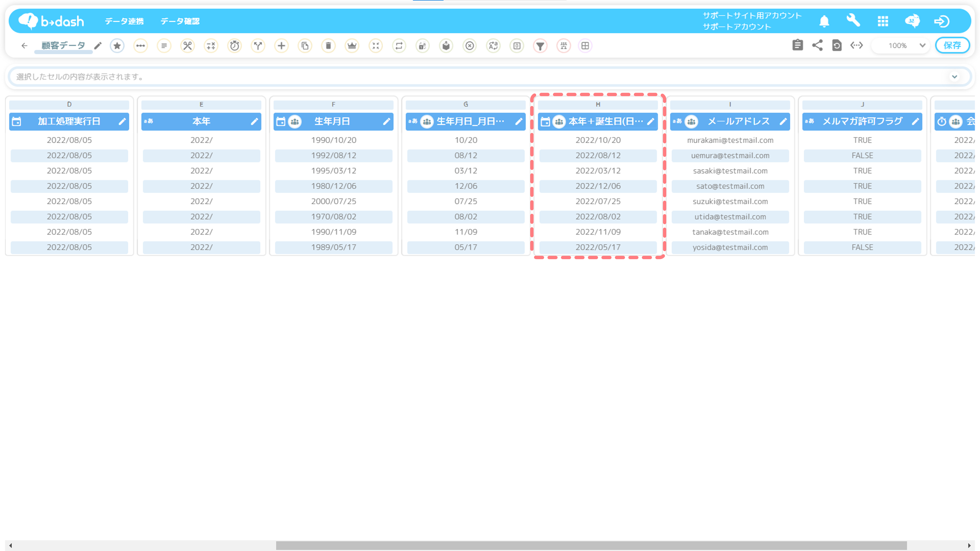Screen dimensions: 980x551
Task: Click the 生年月日_月日 column header
Action: pos(466,121)
